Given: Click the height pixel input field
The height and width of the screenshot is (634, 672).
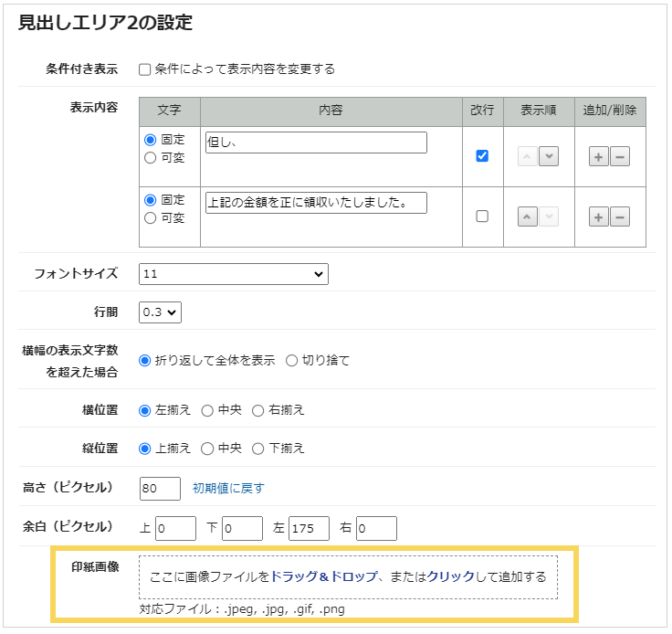Looking at the screenshot, I should [x=160, y=489].
